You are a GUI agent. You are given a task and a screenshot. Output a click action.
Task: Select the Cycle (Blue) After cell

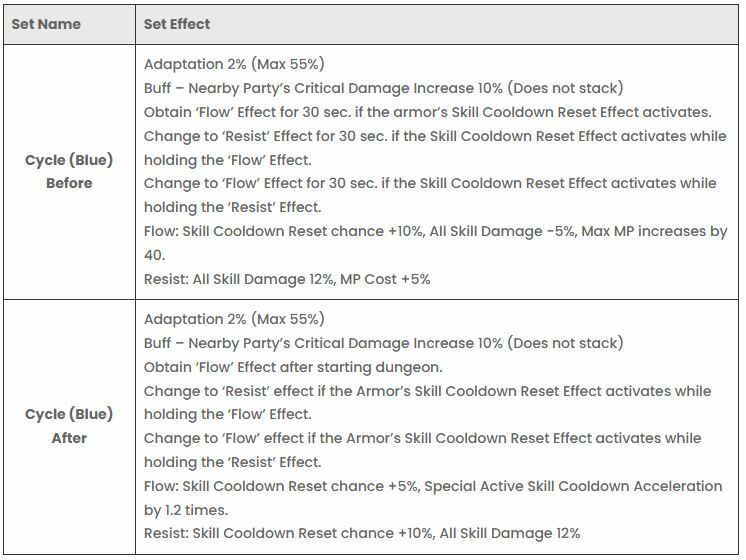pos(69,426)
